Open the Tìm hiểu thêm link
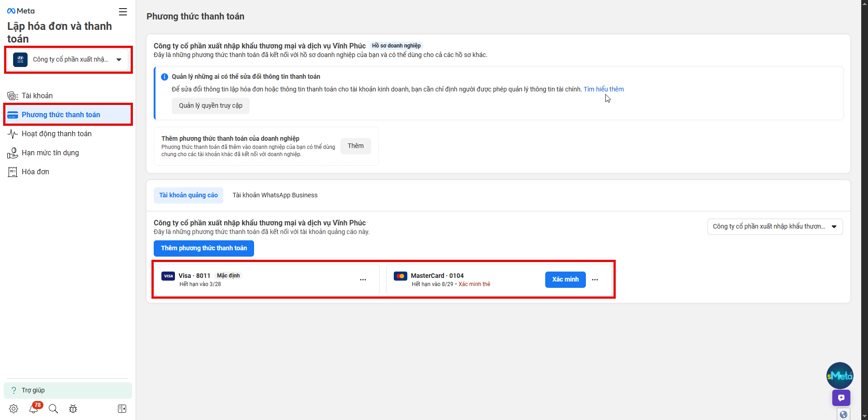The width and height of the screenshot is (868, 420). (x=604, y=89)
